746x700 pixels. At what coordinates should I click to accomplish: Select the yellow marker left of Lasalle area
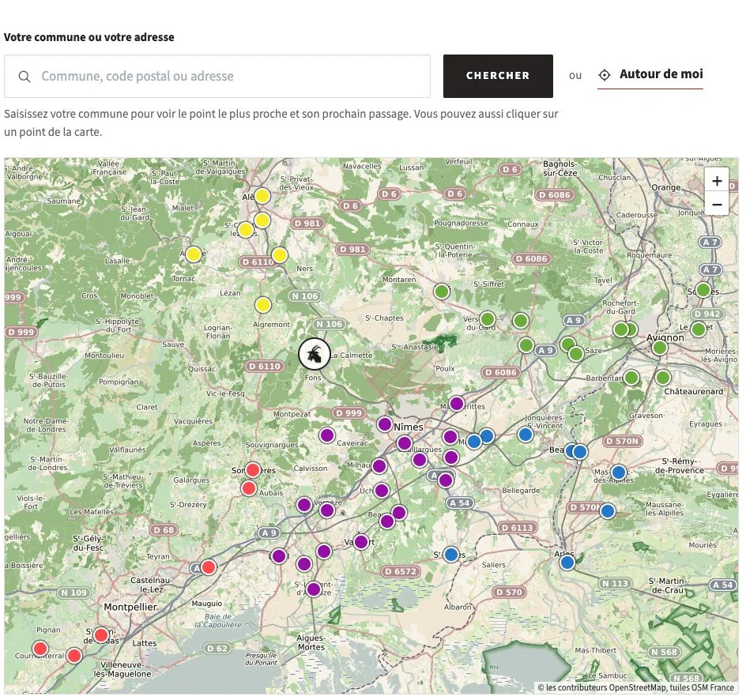193,254
